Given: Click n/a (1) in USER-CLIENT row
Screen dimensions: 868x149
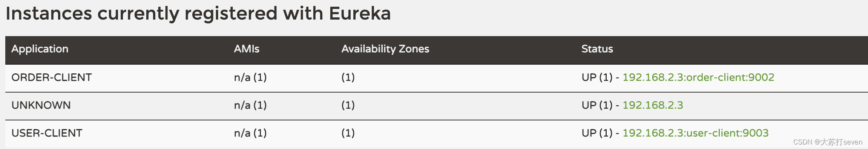Looking at the screenshot, I should pyautogui.click(x=250, y=133).
